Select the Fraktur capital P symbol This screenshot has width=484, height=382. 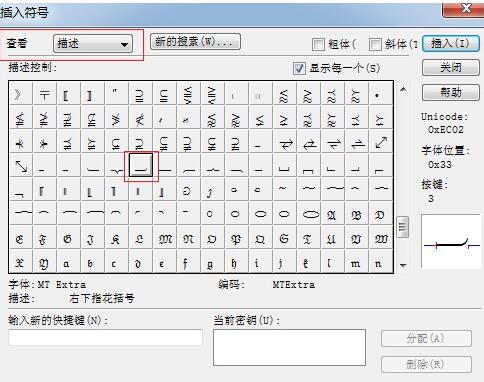click(236, 238)
